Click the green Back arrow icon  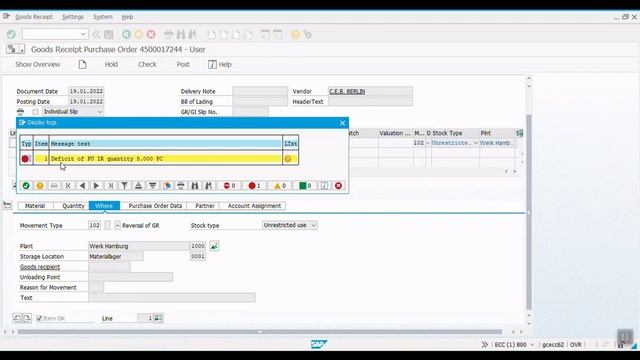(126, 35)
